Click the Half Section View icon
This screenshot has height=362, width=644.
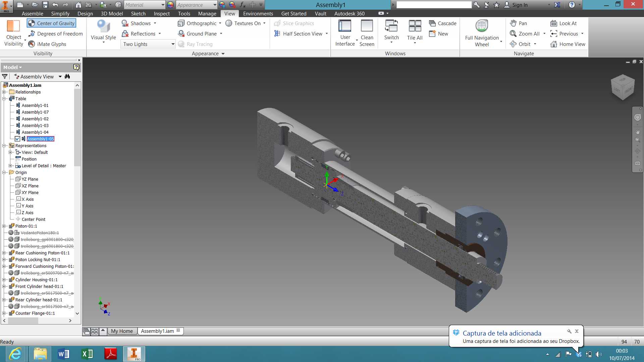tap(277, 34)
